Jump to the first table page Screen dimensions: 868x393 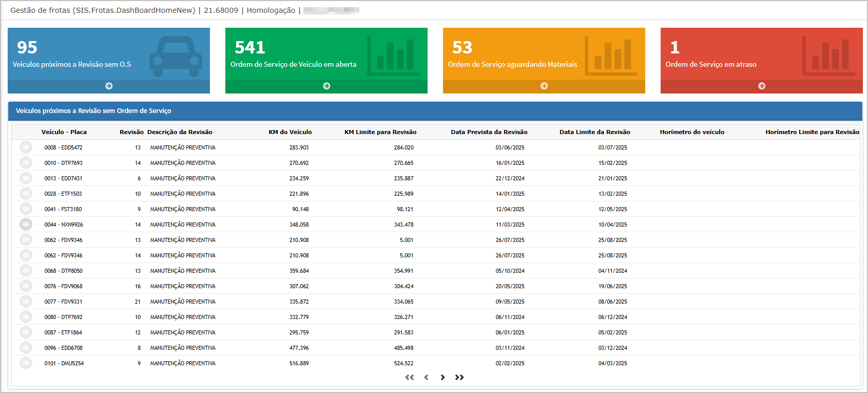point(409,377)
